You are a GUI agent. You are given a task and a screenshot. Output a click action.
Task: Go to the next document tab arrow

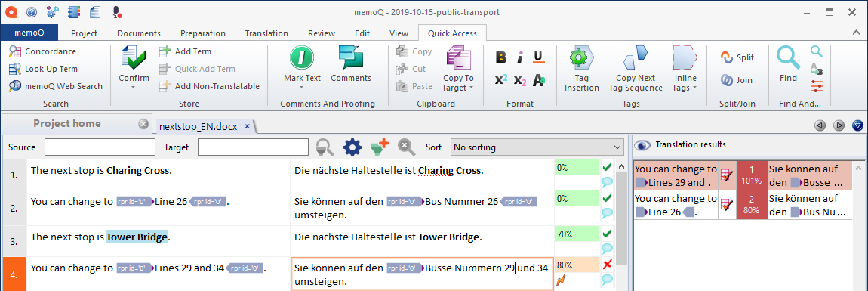pos(839,125)
